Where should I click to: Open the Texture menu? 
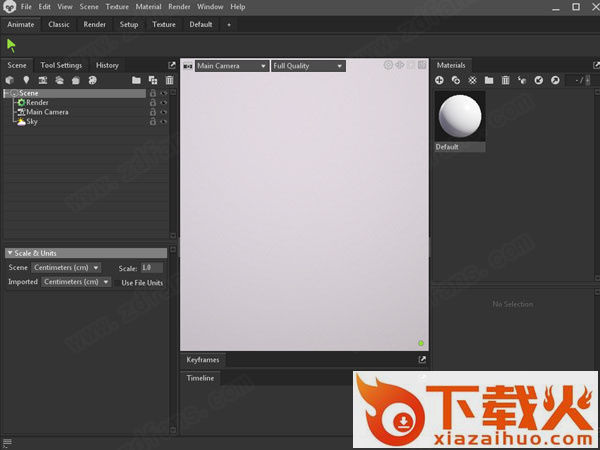[117, 7]
